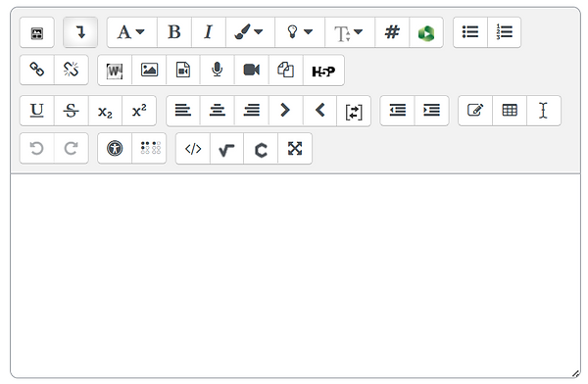The width and height of the screenshot is (588, 384).
Task: Open the paragraph styles A dropdown
Action: pyautogui.click(x=131, y=32)
